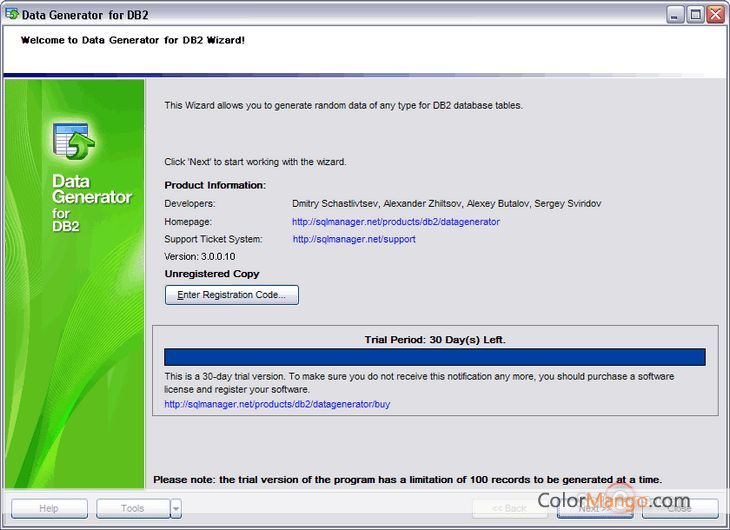
Task: Click the 'Support Ticket System:' label
Action: pos(213,239)
